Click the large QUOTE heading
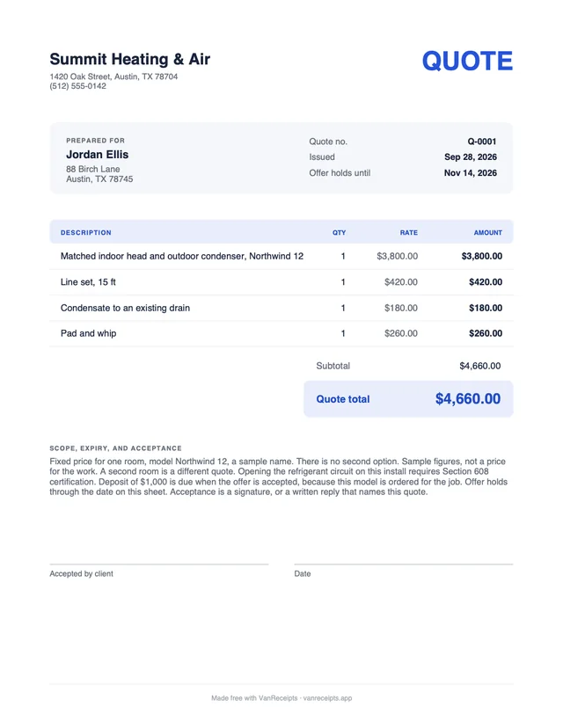The height and width of the screenshot is (728, 563). click(x=467, y=61)
